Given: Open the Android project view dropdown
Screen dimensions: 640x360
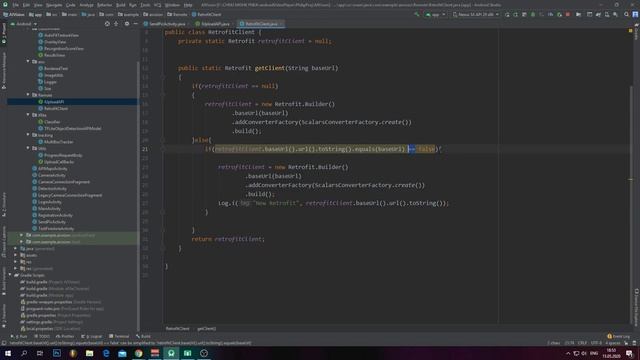Looking at the screenshot, I should pyautogui.click(x=24, y=24).
